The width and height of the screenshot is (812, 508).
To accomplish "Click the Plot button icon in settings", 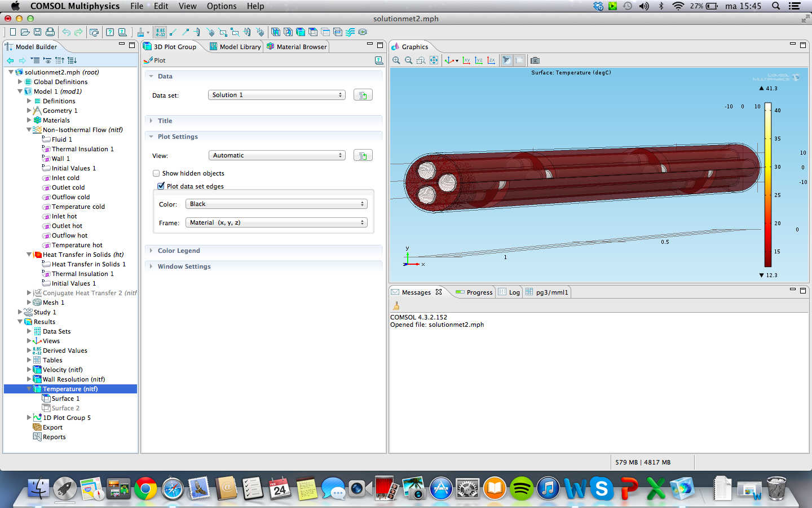I will tap(149, 60).
